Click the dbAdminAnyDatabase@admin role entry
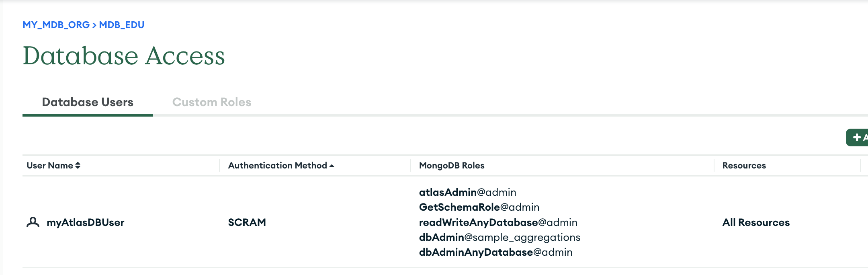Viewport: 868px width, 275px height. click(495, 252)
